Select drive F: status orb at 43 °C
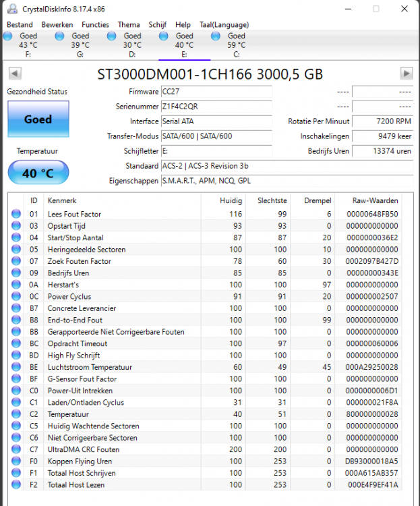This screenshot has height=506, width=420. (x=11, y=36)
